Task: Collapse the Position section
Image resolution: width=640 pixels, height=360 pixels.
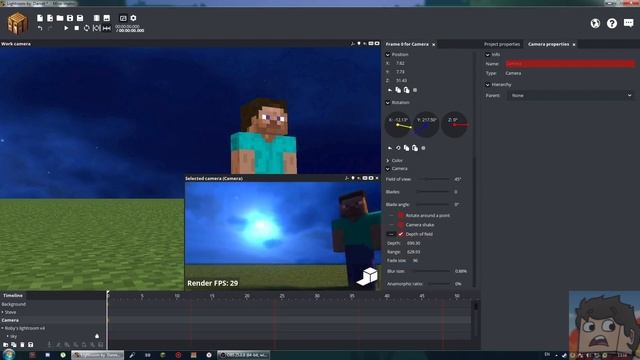Action: 388,55
